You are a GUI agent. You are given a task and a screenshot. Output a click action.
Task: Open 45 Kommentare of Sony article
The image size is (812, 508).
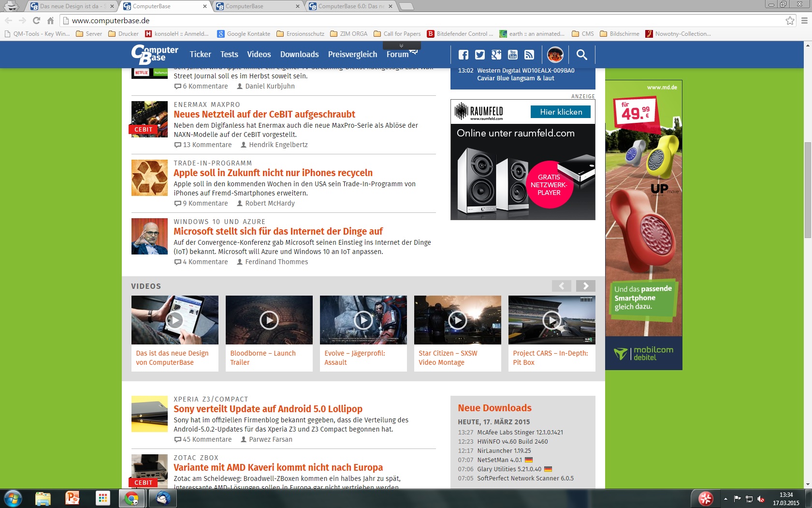pyautogui.click(x=203, y=439)
